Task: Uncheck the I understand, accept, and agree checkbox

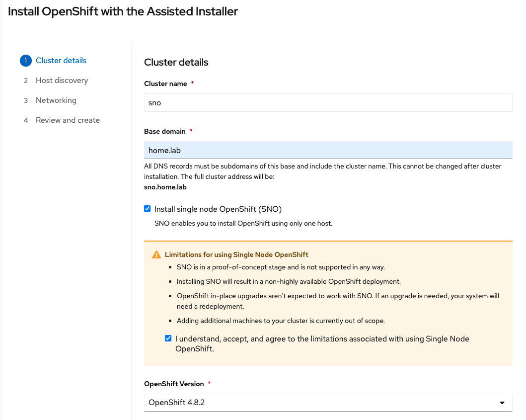Action: click(x=168, y=338)
